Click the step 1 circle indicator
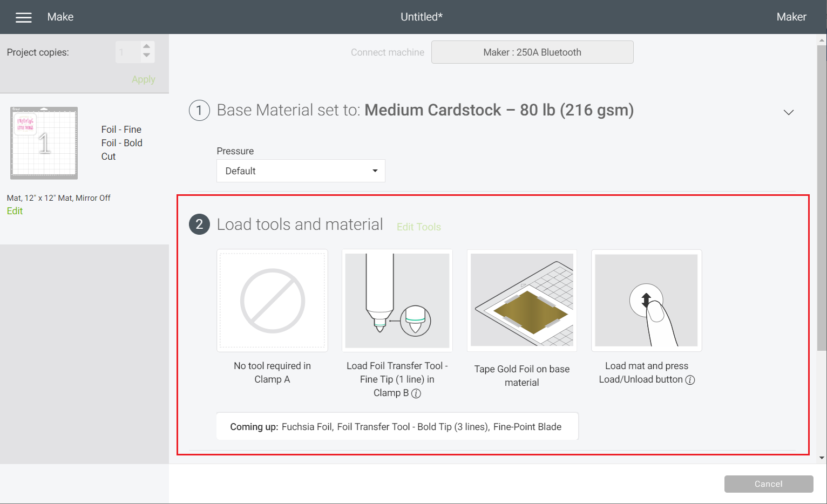Screen dimensions: 827x504 199,110
